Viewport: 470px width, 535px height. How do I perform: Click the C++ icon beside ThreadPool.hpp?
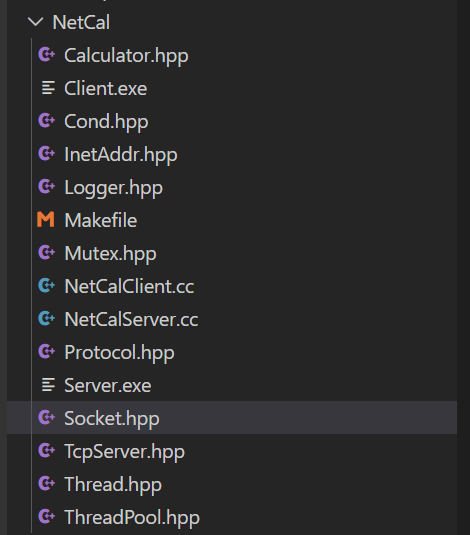(46, 516)
